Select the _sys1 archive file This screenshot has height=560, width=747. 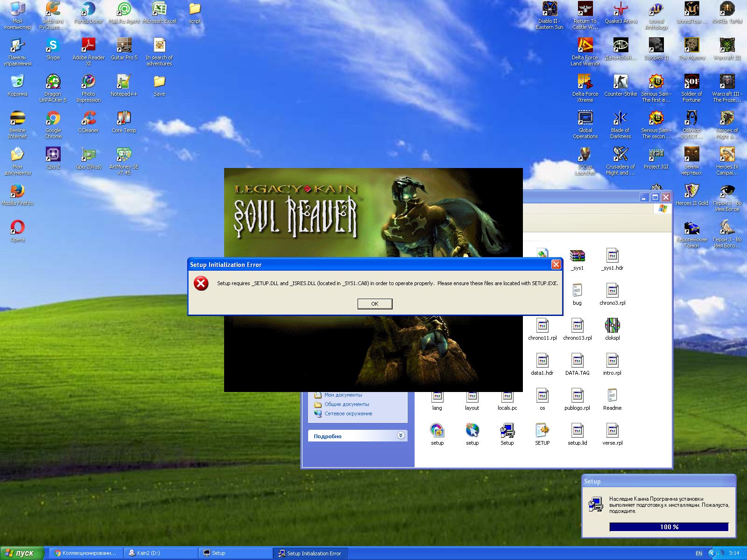pos(577,256)
